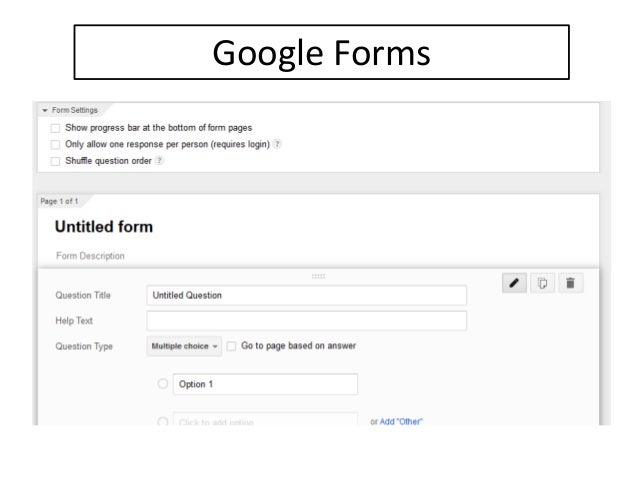638x479 pixels.
Task: Duplicate the question using copy icon
Action: [x=542, y=283]
